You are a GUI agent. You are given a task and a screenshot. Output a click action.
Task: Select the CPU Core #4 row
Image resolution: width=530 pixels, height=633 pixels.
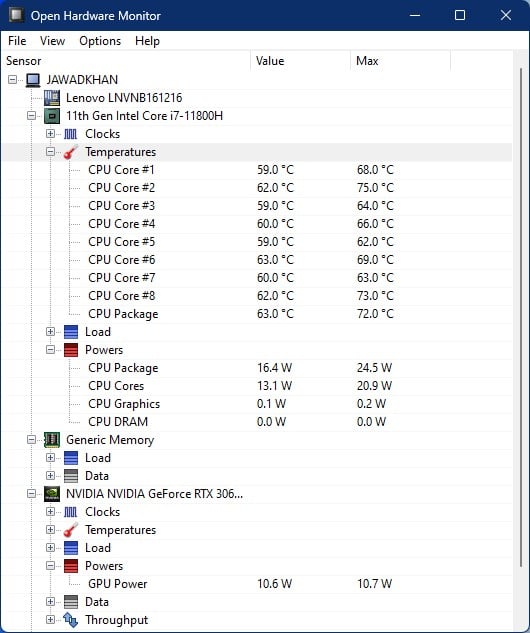(257, 224)
